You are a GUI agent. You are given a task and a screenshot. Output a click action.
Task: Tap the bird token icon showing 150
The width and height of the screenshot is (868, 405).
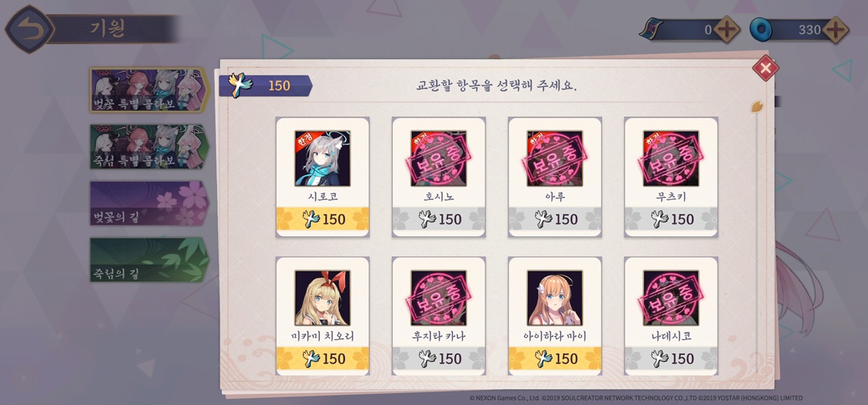tap(240, 83)
